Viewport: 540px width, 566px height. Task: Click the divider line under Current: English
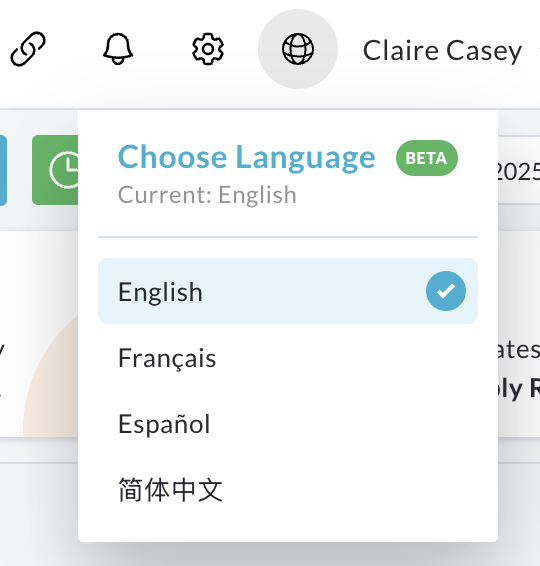[288, 237]
